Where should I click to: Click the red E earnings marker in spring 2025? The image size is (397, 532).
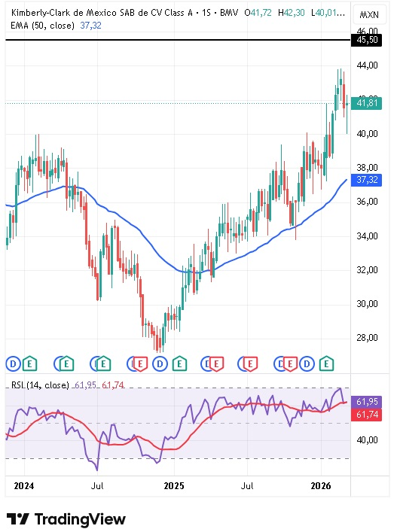(216, 364)
